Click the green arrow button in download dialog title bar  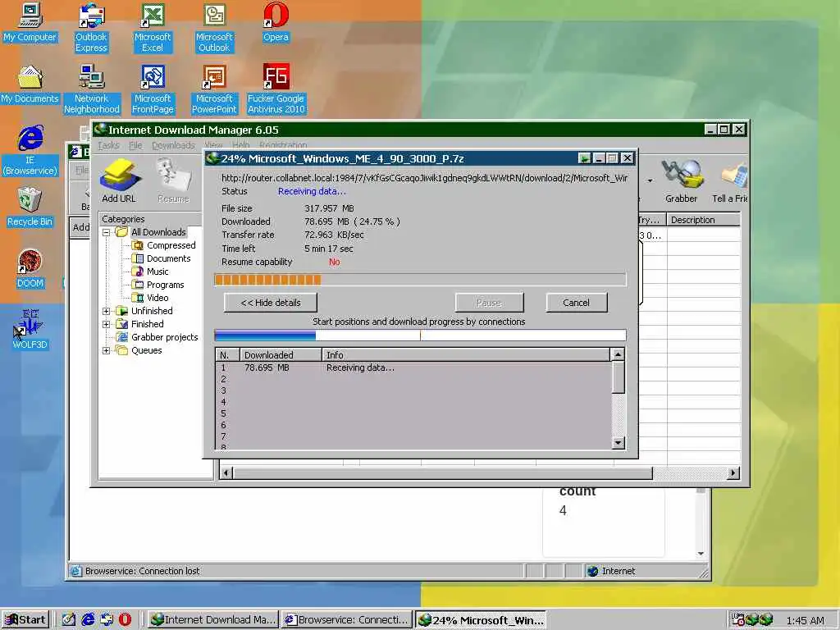point(584,158)
